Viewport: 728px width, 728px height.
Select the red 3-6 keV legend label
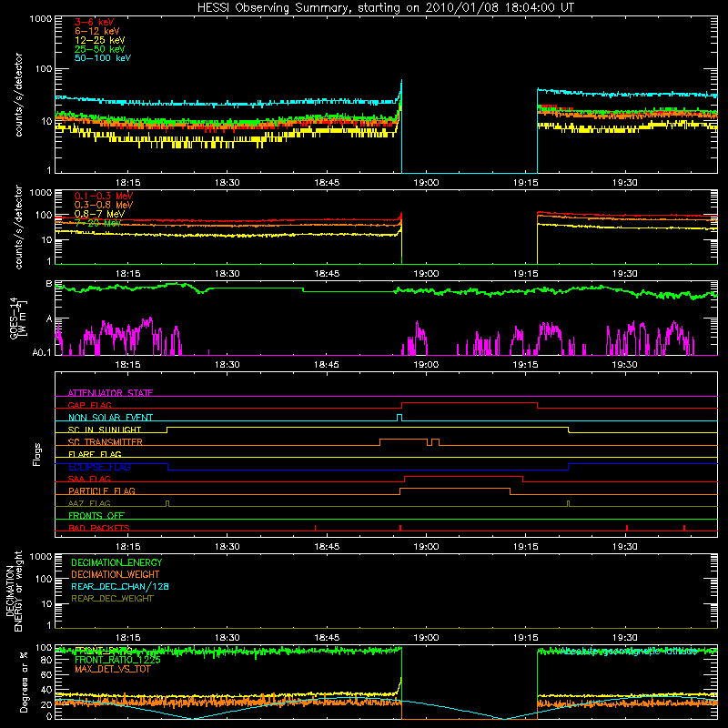tap(95, 22)
